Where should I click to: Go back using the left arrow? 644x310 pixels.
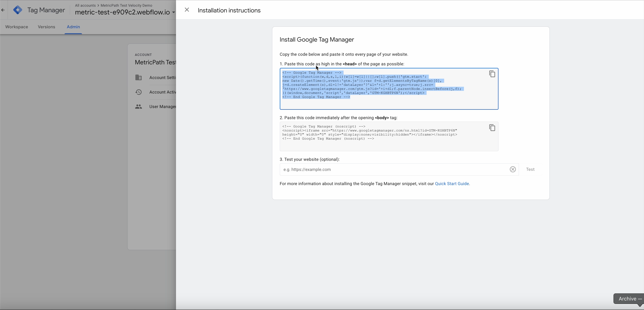coord(3,10)
